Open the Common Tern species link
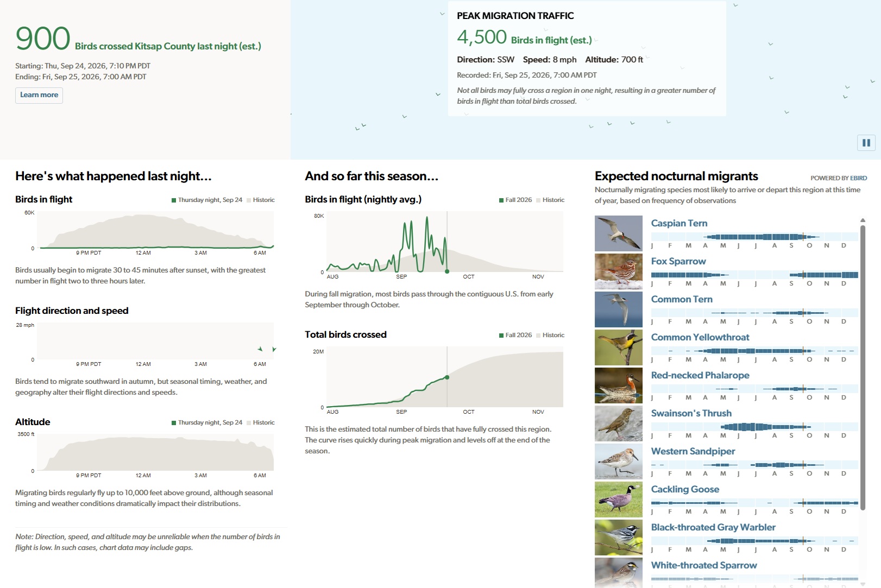 (x=682, y=299)
